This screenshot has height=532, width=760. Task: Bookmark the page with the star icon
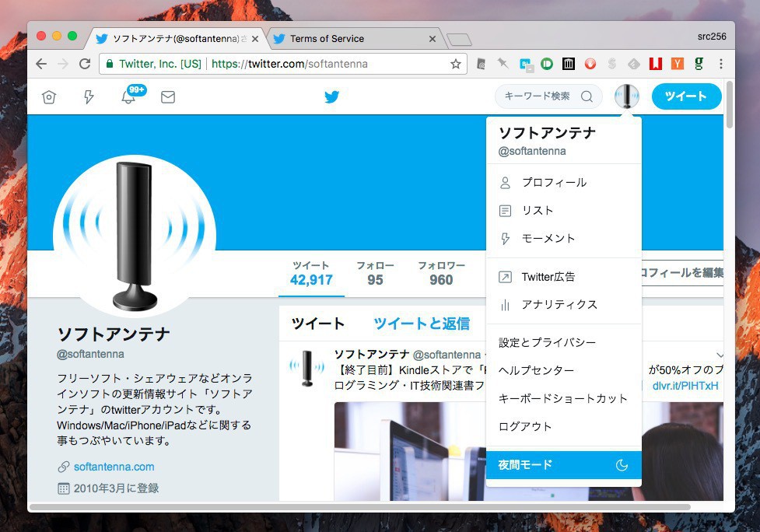(x=456, y=64)
